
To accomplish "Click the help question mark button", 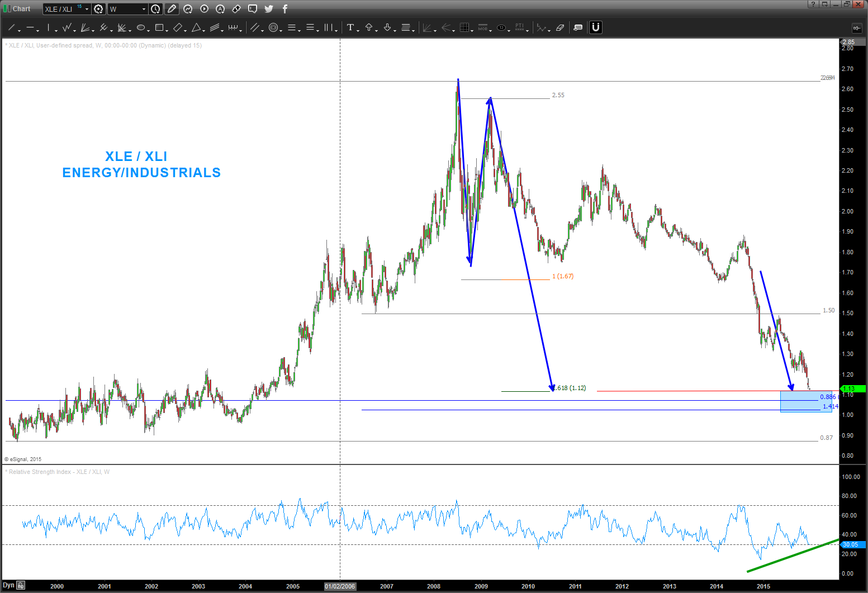I will click(x=813, y=4).
